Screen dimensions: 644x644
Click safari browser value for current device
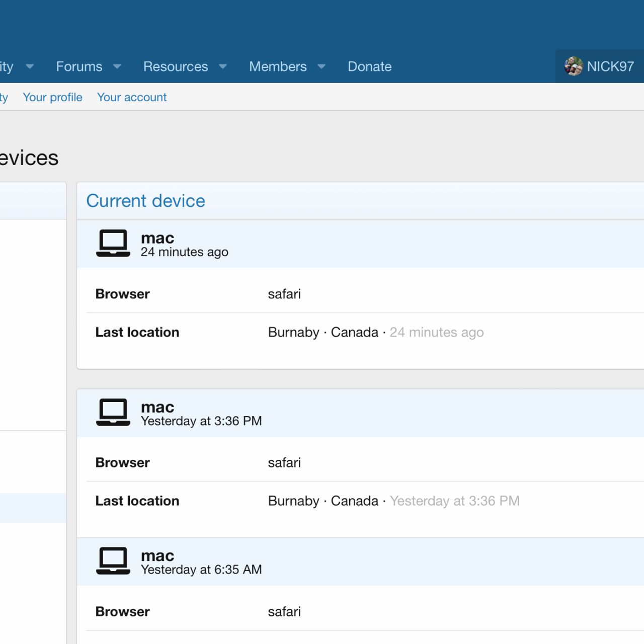coord(284,294)
